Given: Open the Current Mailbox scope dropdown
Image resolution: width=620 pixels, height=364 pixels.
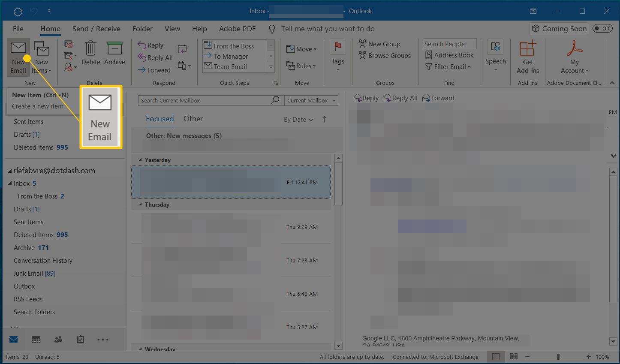Looking at the screenshot, I should click(x=311, y=100).
